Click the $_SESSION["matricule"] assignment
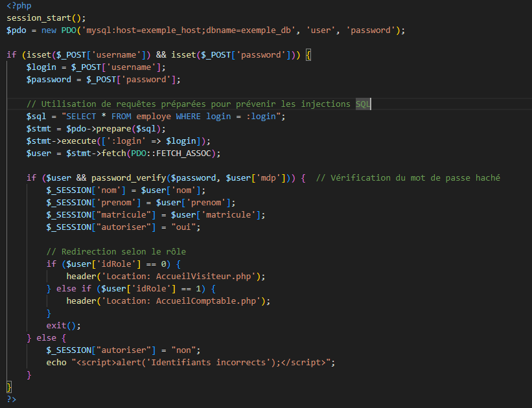Image resolution: width=532 pixels, height=408 pixels. 156,215
